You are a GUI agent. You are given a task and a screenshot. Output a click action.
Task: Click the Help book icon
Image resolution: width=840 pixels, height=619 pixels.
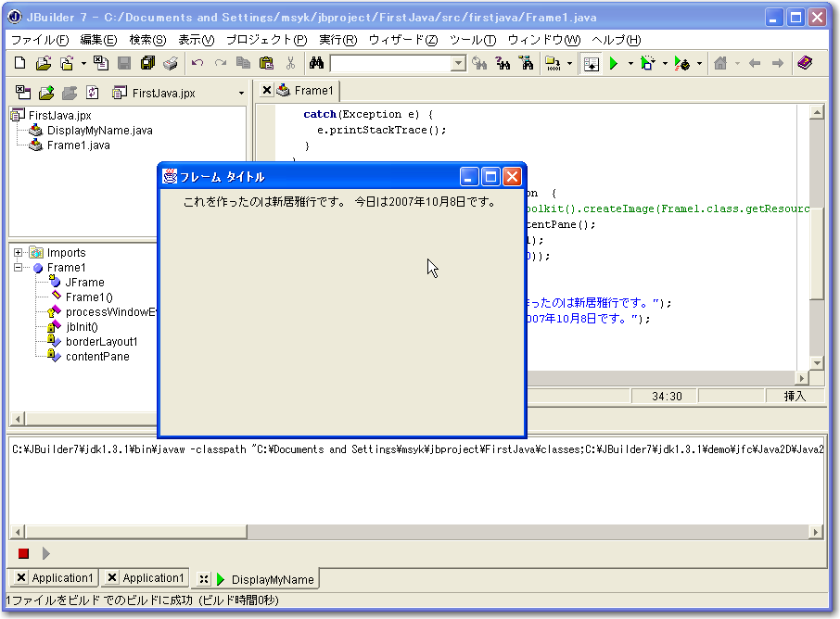pyautogui.click(x=804, y=63)
